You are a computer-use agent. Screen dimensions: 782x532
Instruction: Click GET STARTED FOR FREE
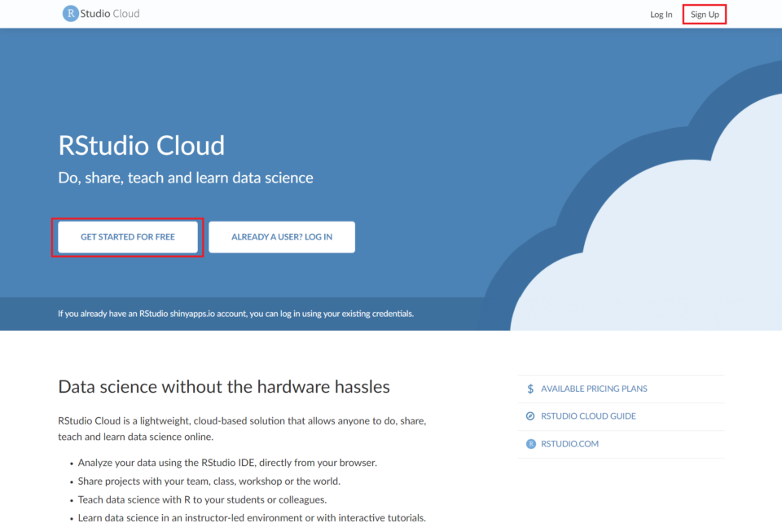[x=127, y=236]
